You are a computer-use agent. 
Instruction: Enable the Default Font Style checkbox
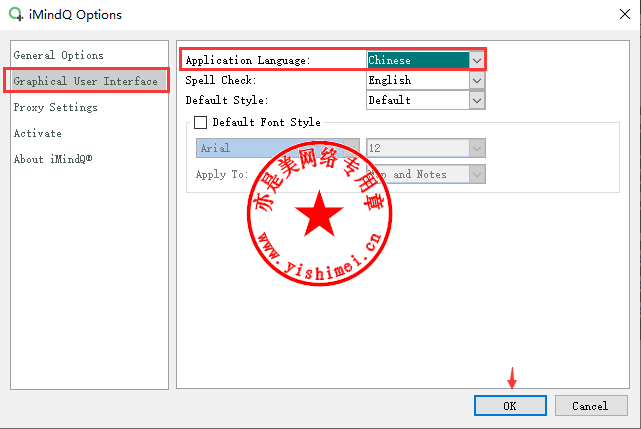coord(200,122)
